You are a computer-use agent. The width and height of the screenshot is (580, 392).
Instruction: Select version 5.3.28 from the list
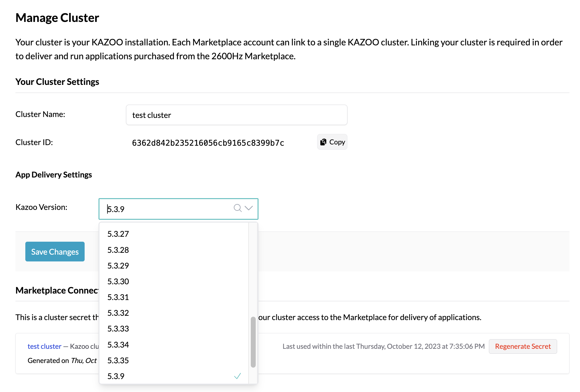coord(174,250)
